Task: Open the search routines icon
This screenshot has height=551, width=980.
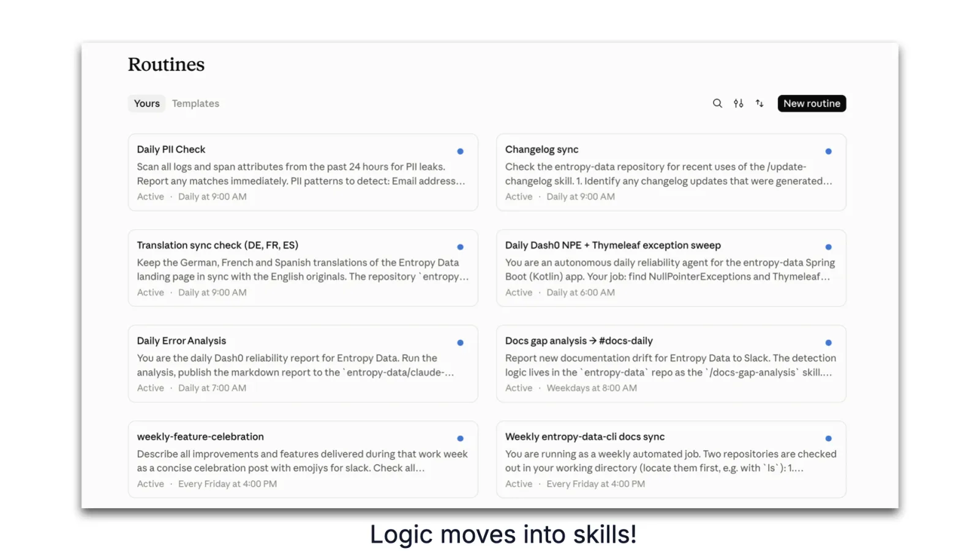Action: 717,103
